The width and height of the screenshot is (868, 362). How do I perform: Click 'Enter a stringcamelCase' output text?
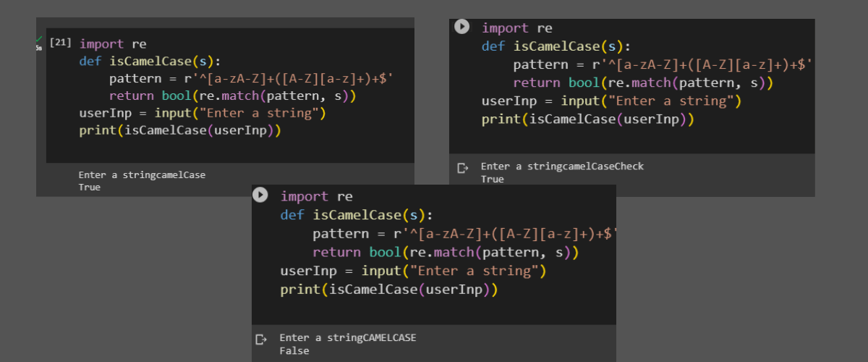tap(142, 174)
